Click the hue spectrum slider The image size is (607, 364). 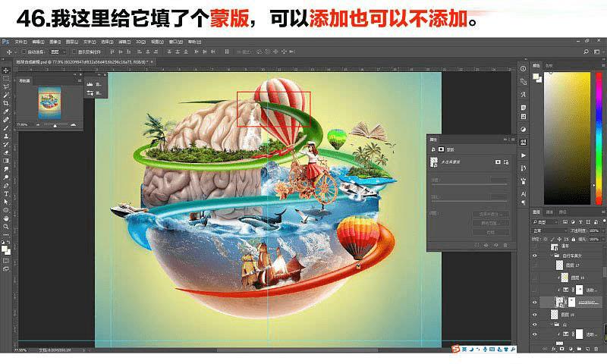pyautogui.click(x=599, y=138)
